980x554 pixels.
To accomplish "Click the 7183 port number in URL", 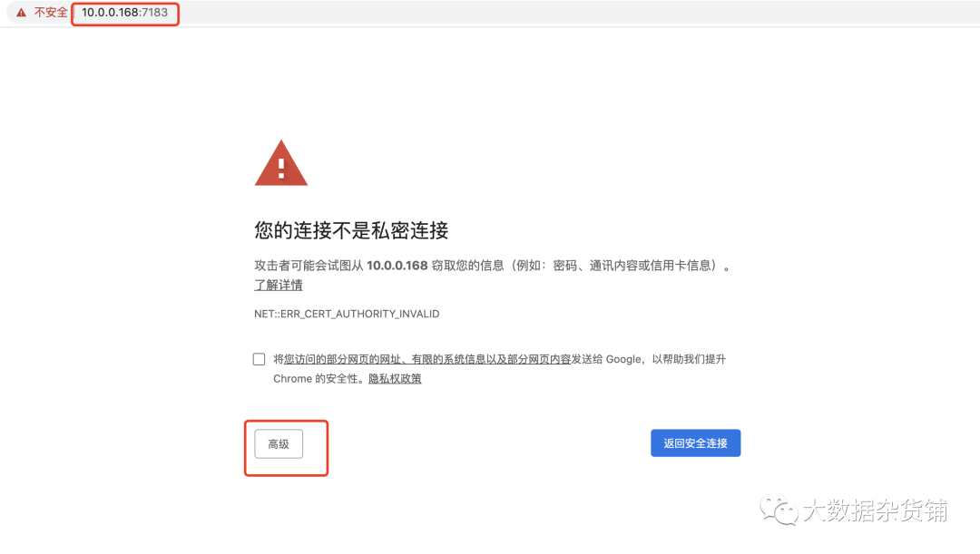I will click(x=155, y=13).
